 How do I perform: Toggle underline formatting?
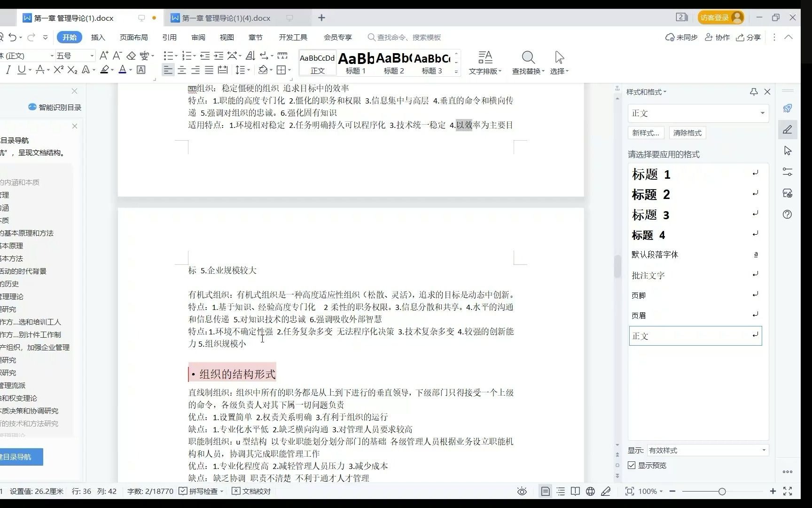22,70
